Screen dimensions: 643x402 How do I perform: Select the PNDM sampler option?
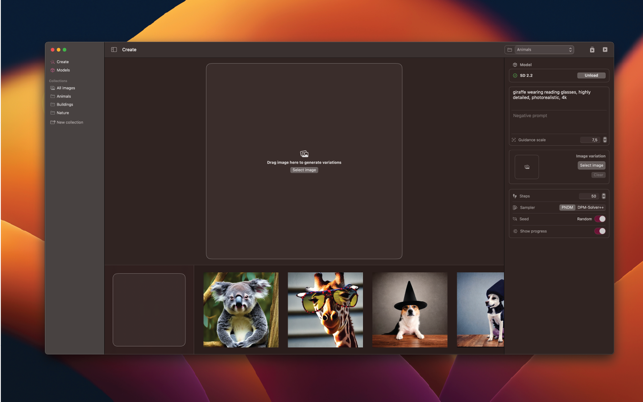coord(567,208)
